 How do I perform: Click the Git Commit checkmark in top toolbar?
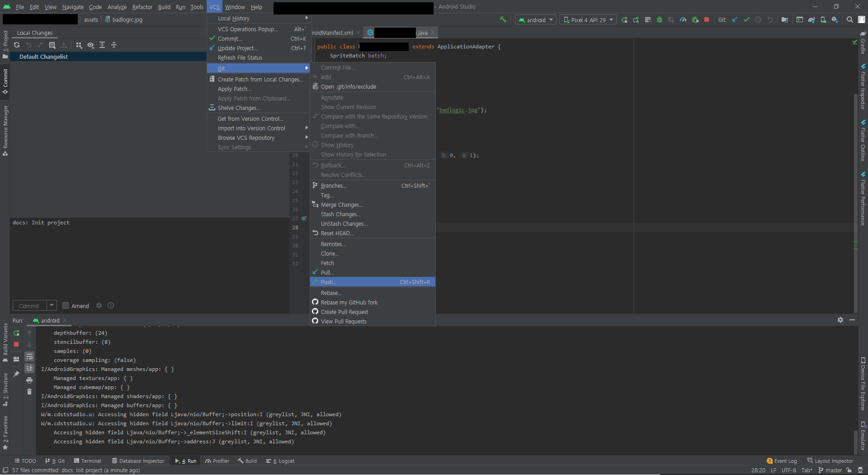pos(746,19)
